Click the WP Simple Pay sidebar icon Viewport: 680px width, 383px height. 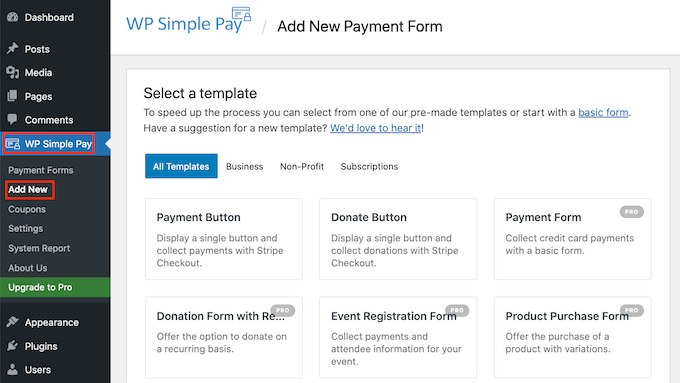pyautogui.click(x=13, y=144)
